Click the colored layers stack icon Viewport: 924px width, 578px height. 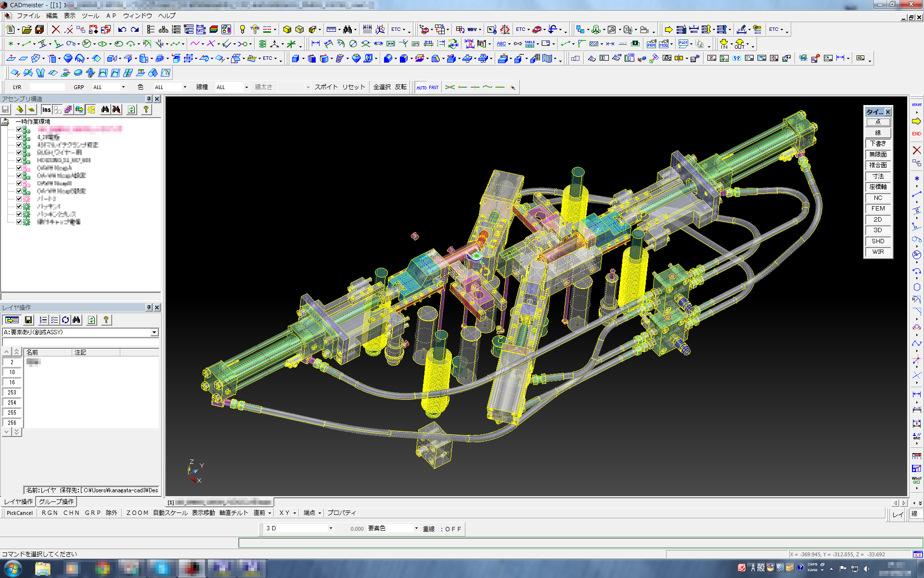point(214,29)
